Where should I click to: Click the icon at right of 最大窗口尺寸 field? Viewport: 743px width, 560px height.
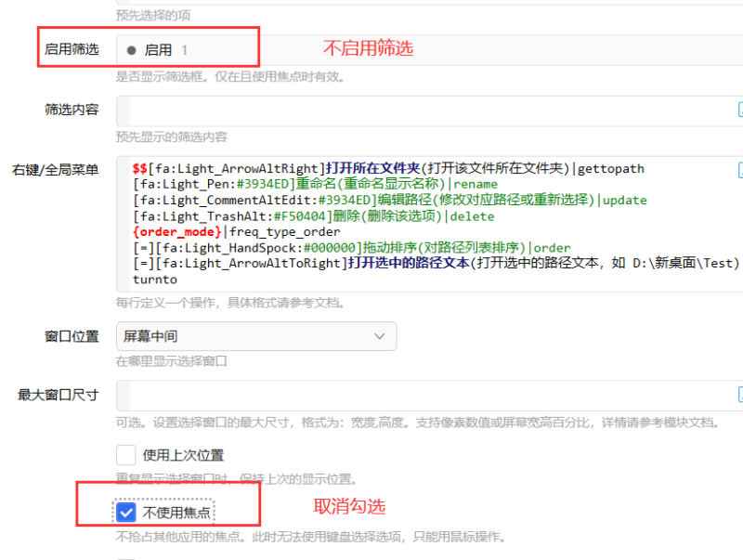point(740,394)
